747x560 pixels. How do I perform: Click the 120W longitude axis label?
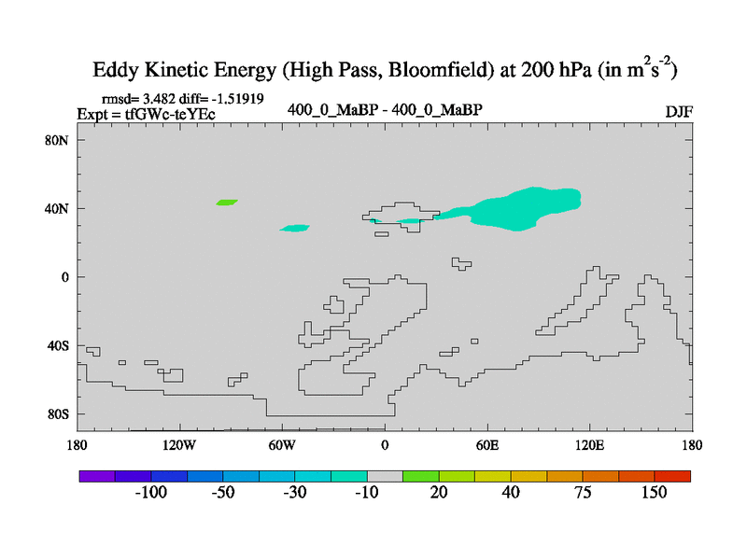coord(179,444)
